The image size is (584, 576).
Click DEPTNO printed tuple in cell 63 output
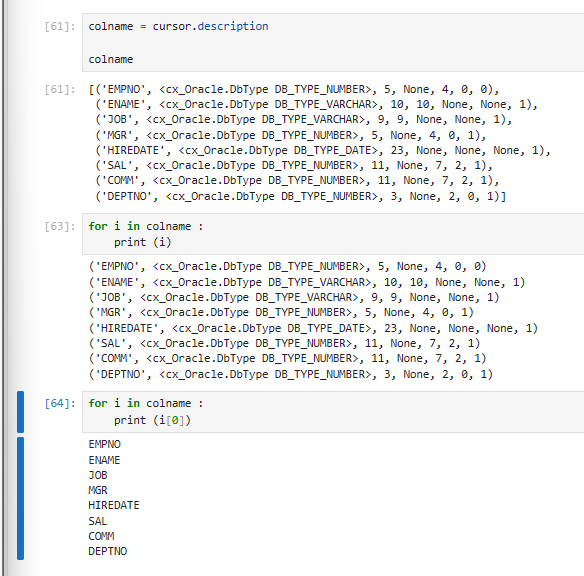coord(291,374)
